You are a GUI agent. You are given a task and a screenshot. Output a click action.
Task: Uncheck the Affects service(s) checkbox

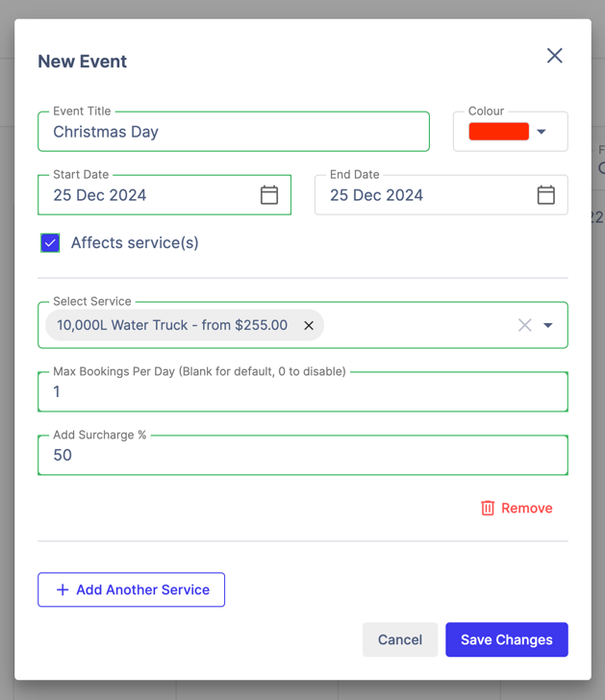pyautogui.click(x=50, y=243)
